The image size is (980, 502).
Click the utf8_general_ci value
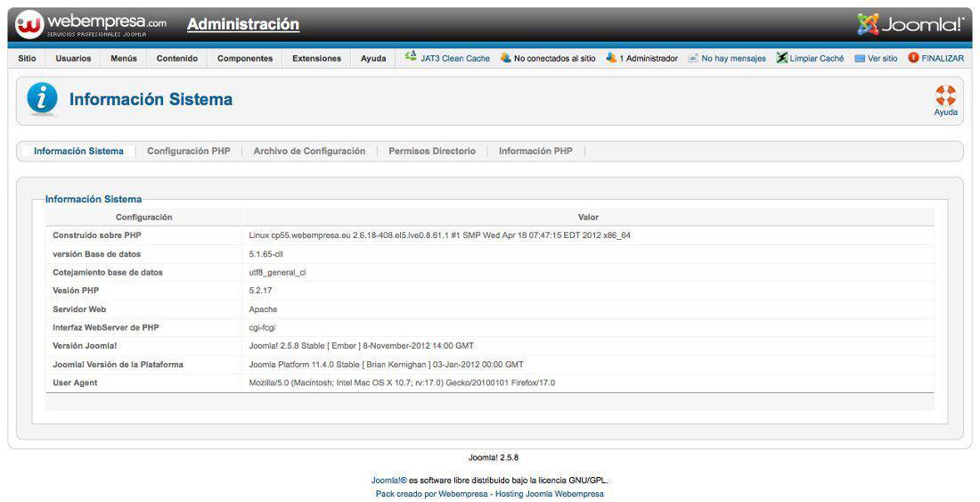coord(277,273)
